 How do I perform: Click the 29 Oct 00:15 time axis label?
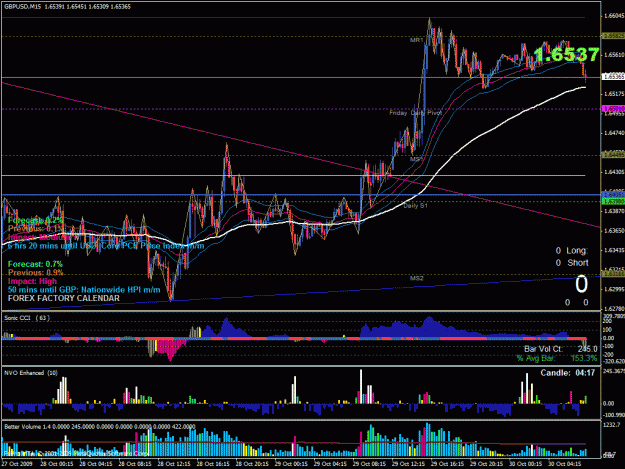click(x=291, y=464)
